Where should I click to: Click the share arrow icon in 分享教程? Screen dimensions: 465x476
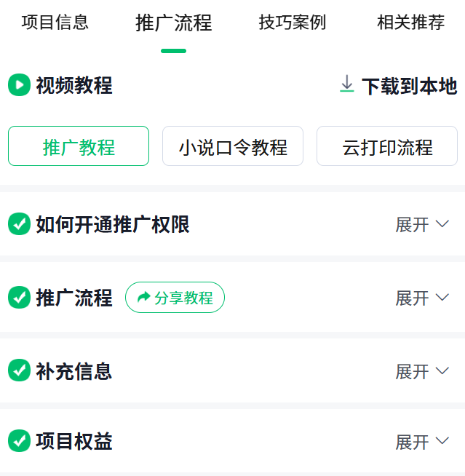[x=144, y=297]
